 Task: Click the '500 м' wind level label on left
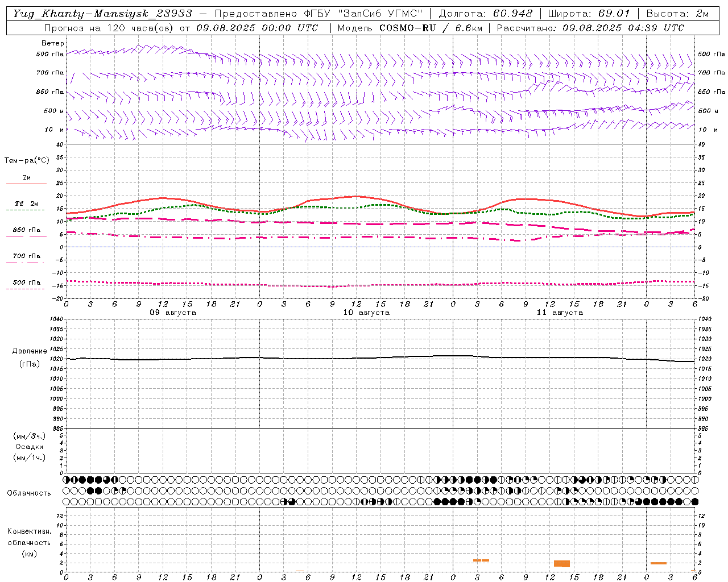(54, 111)
